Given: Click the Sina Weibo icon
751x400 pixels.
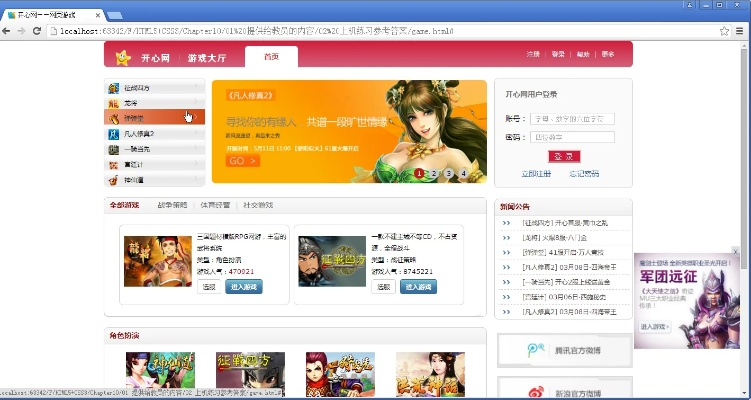Looking at the screenshot, I should pyautogui.click(x=536, y=392).
